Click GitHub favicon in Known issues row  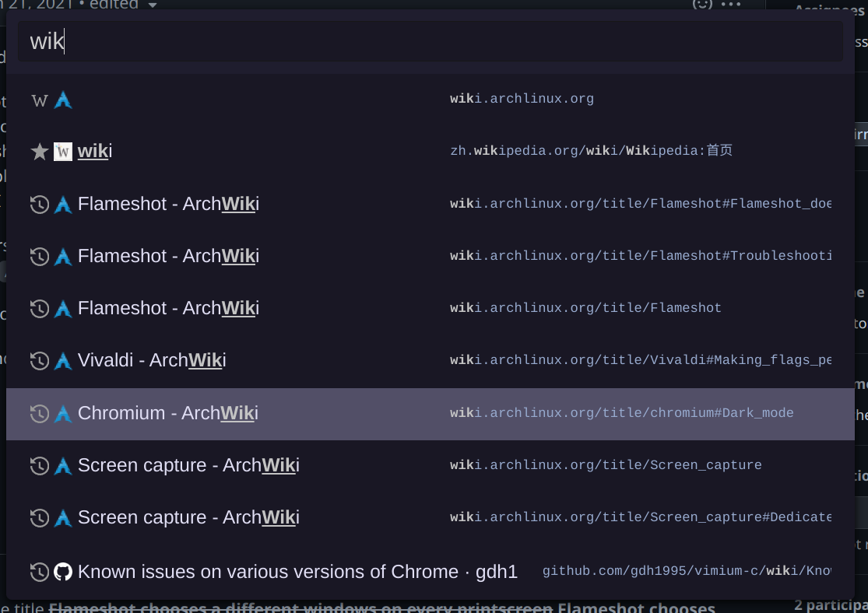(63, 572)
